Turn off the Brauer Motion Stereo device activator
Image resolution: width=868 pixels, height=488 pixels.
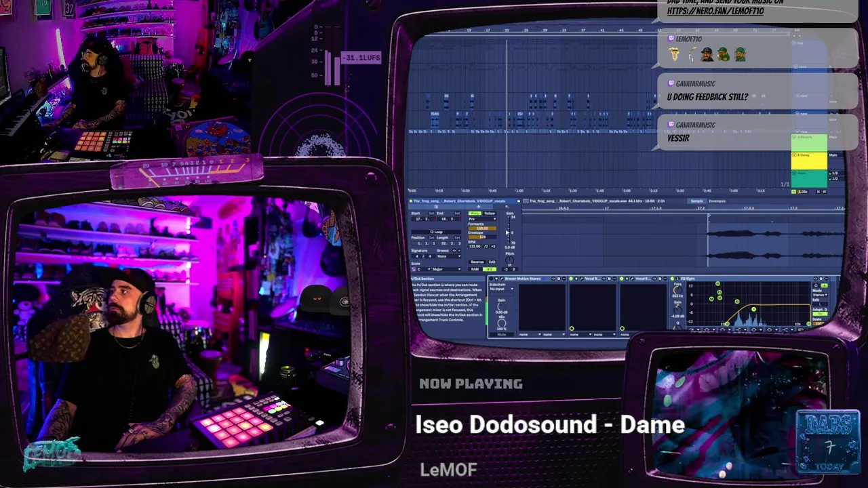[x=491, y=279]
